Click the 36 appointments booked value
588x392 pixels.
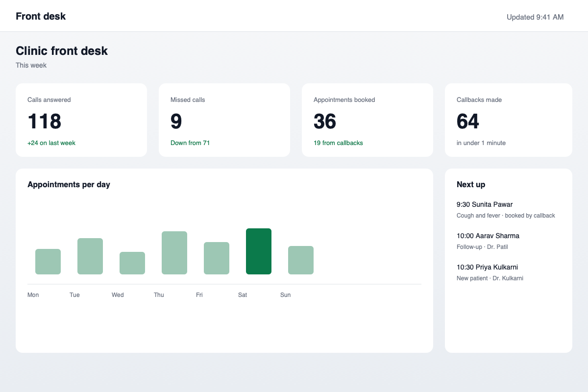coord(325,122)
